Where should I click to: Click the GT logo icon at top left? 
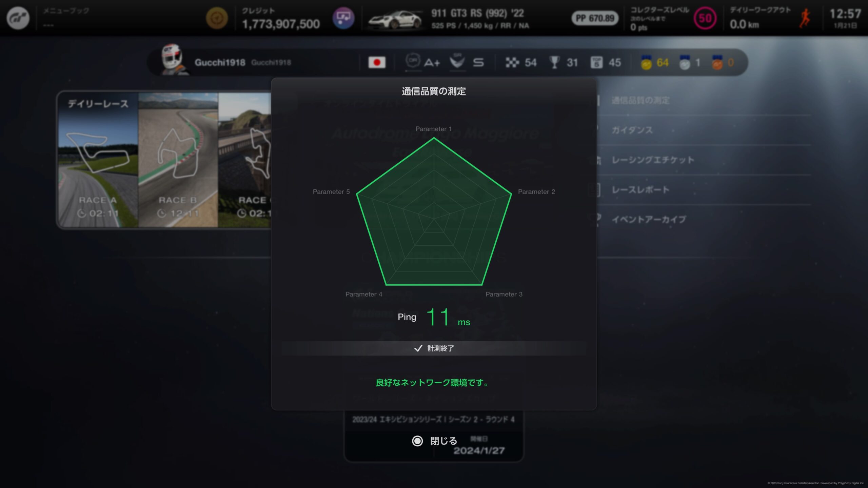[18, 18]
